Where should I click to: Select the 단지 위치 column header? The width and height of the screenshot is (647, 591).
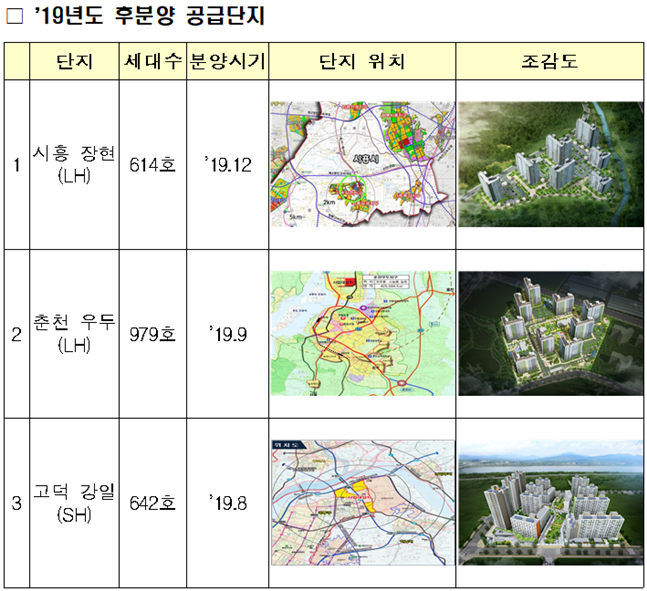tap(362, 61)
